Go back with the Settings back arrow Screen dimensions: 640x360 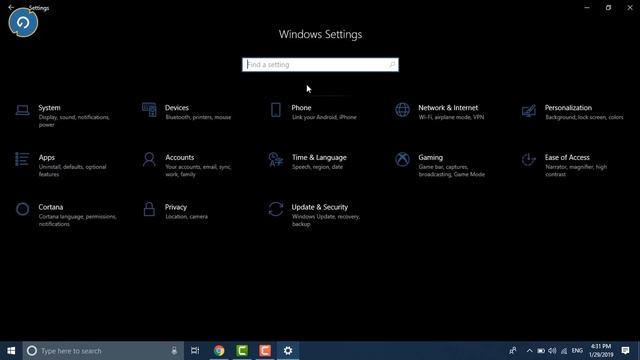click(11, 7)
